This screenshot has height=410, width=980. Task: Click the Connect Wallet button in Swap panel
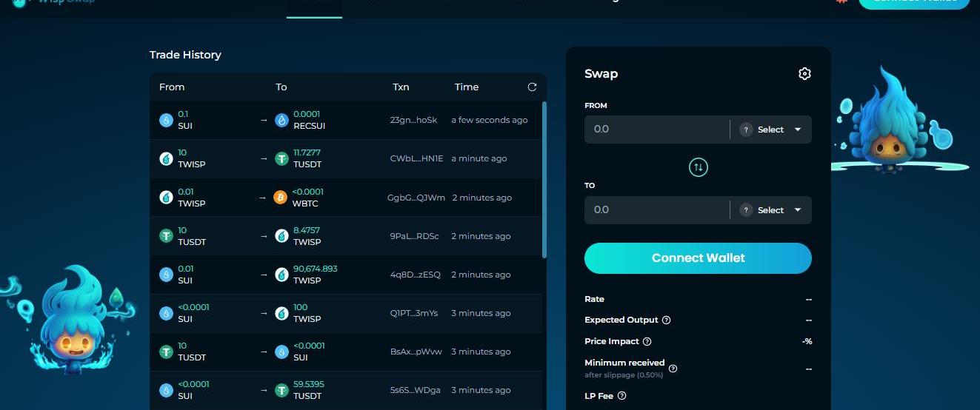(x=698, y=258)
